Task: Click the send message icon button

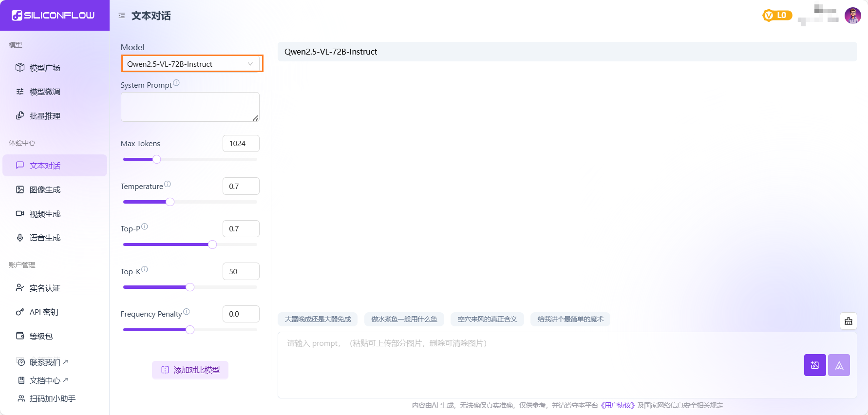Action: click(839, 365)
